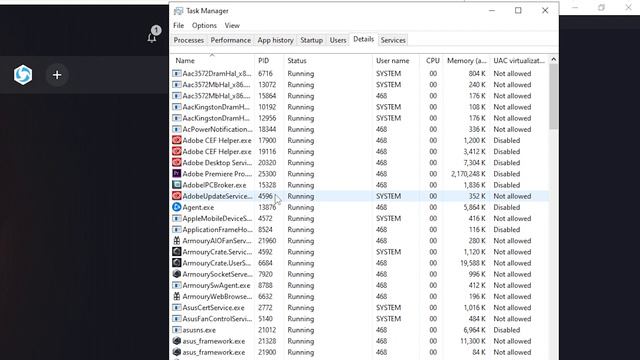Click the ArmourySwAgent.exe process icon

coord(176,285)
